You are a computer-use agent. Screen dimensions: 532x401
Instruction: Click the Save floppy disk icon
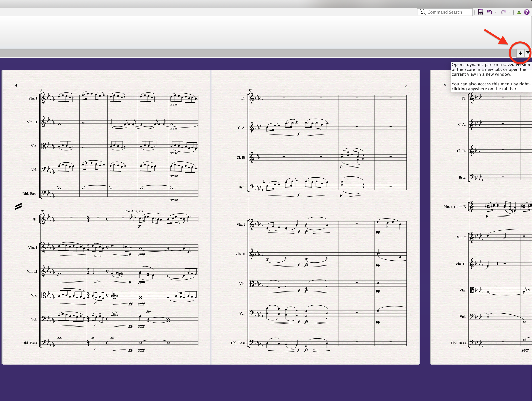pos(480,12)
